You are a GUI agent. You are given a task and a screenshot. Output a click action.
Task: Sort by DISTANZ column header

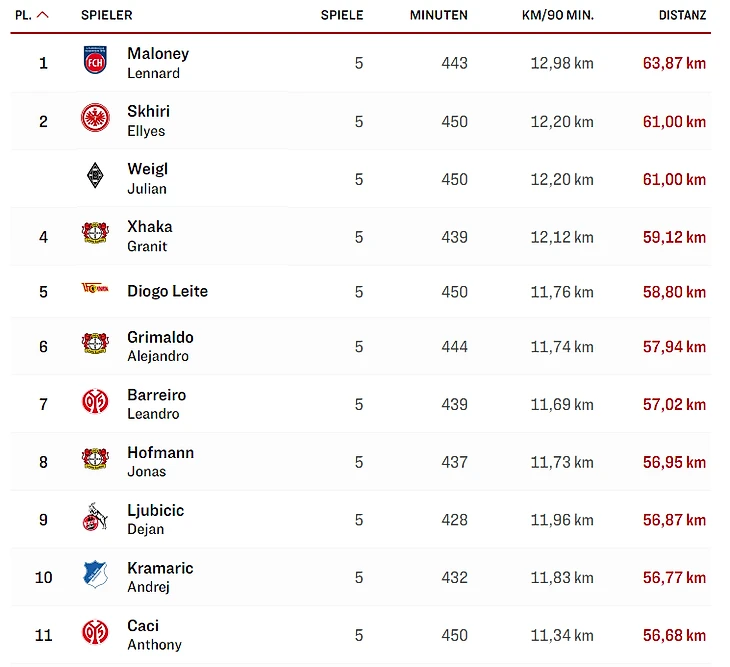pyautogui.click(x=682, y=16)
